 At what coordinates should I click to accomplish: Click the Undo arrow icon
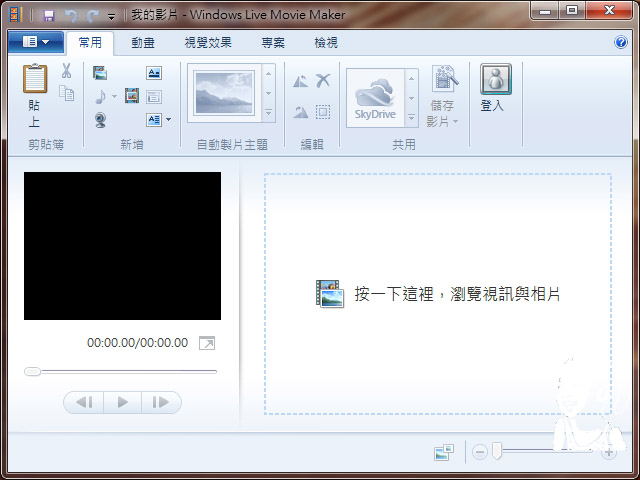pyautogui.click(x=71, y=16)
